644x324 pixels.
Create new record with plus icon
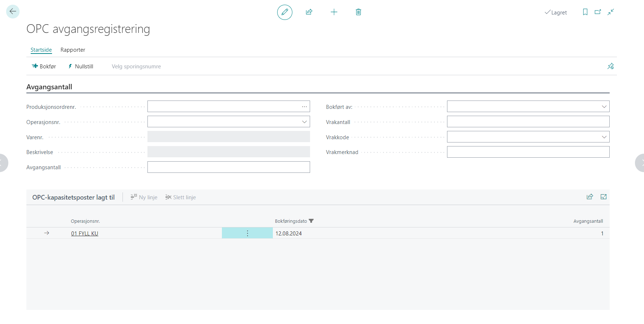[334, 12]
